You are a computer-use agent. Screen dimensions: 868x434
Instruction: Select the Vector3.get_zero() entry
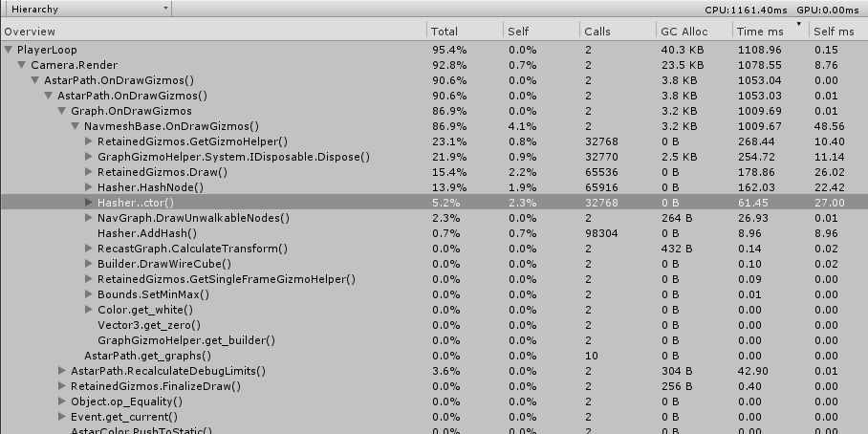click(149, 325)
